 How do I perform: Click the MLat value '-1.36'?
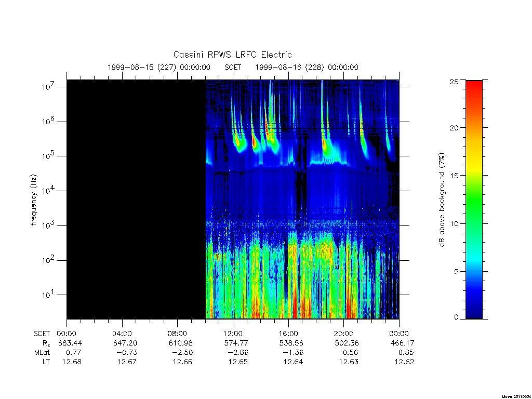tap(293, 353)
